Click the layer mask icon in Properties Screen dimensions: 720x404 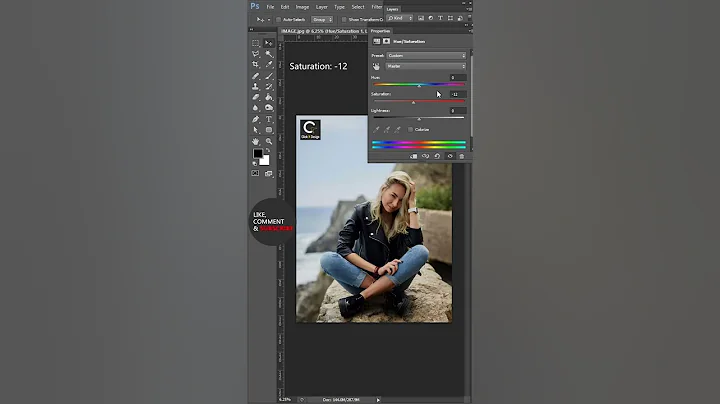[386, 41]
